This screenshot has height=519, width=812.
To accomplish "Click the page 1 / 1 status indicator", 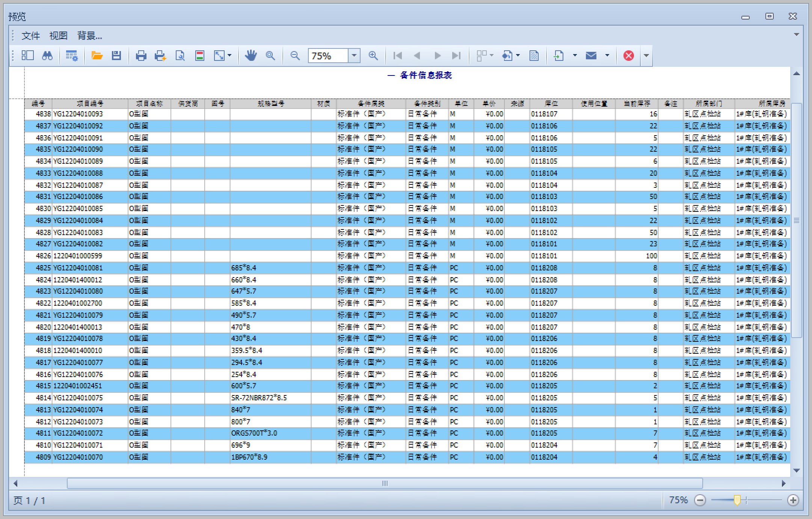I will coord(29,501).
